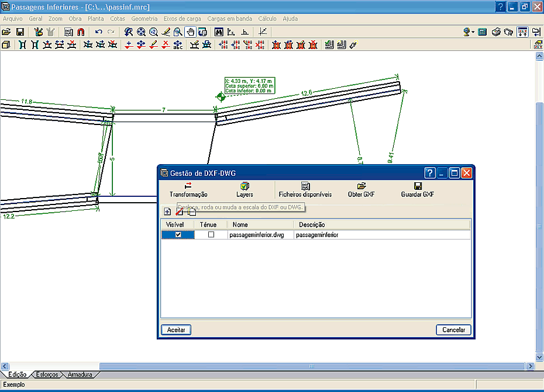
Task: Switch to the Armadura tab
Action: coord(80,374)
